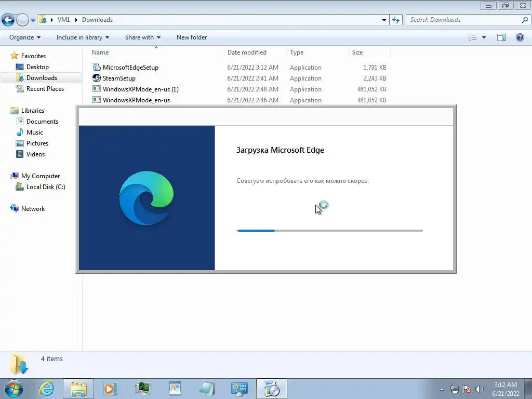532x399 pixels.
Task: Click the 1,791 KB size cell
Action: pos(375,67)
